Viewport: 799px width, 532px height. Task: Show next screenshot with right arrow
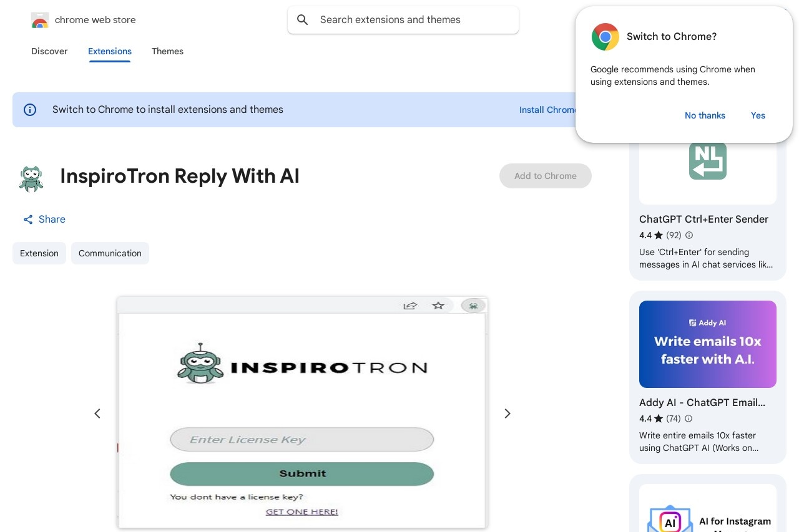point(507,414)
